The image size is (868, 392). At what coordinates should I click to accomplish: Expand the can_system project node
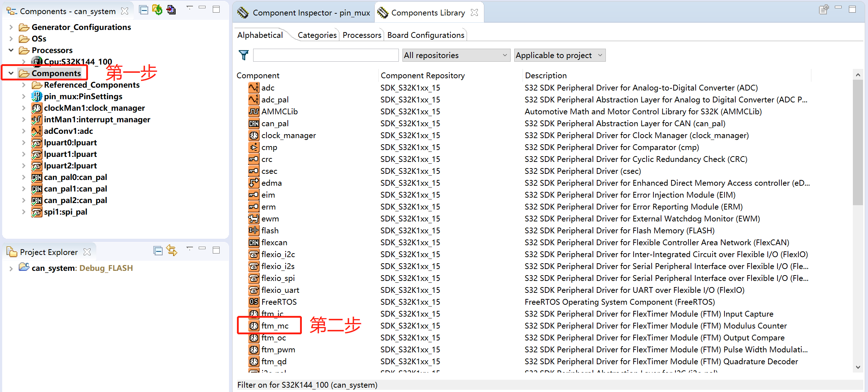11,268
